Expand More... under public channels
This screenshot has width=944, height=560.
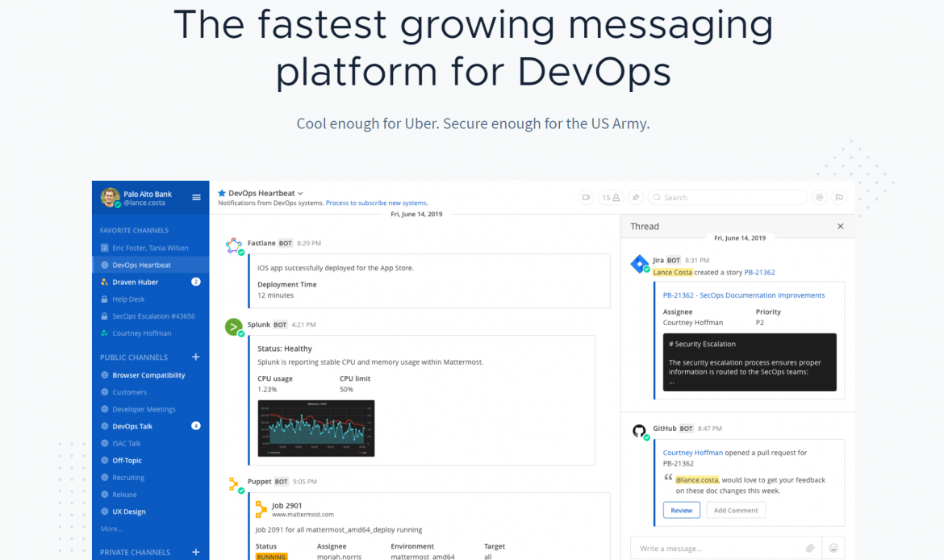(111, 529)
